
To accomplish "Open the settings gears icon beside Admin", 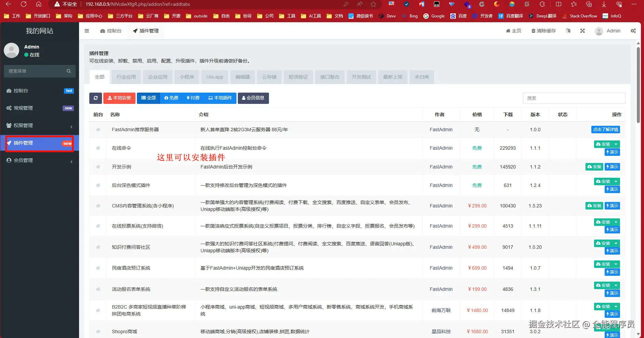I will 633,31.
